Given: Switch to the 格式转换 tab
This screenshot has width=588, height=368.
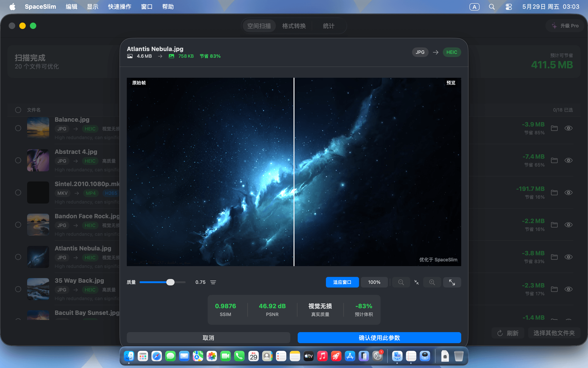Looking at the screenshot, I should pyautogui.click(x=294, y=26).
